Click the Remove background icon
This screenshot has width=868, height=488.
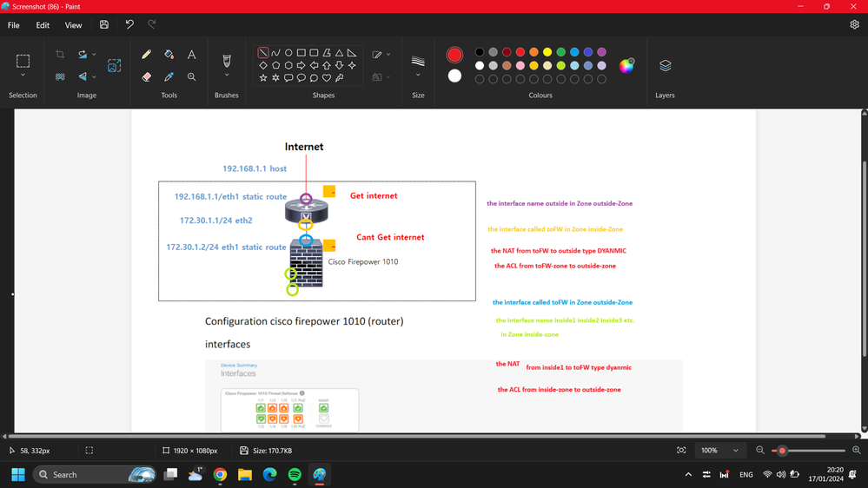point(60,77)
